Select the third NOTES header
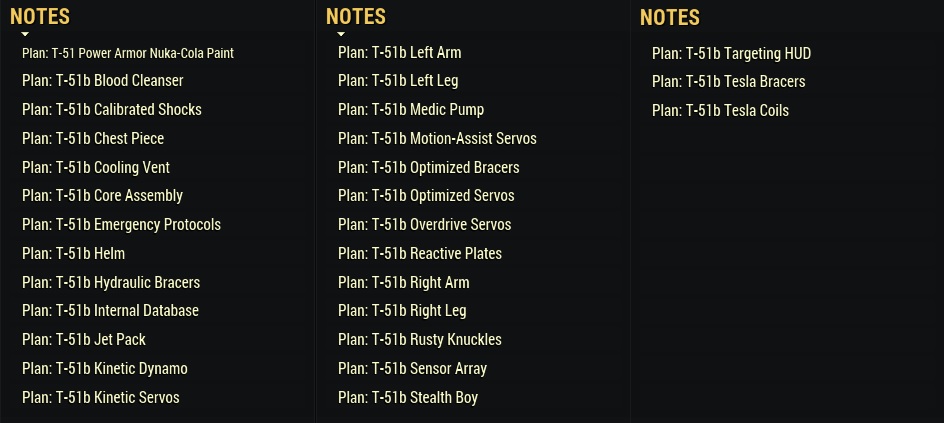The image size is (944, 423). 669,17
